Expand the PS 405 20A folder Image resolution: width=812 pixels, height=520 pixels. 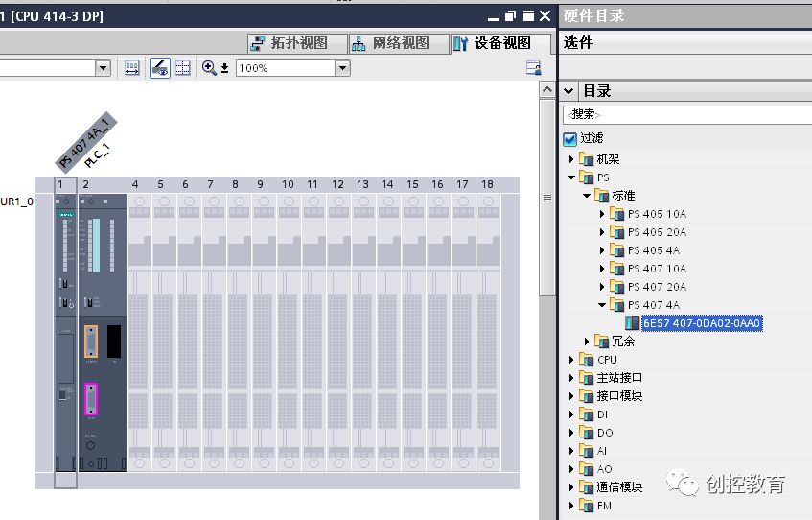[x=602, y=232]
